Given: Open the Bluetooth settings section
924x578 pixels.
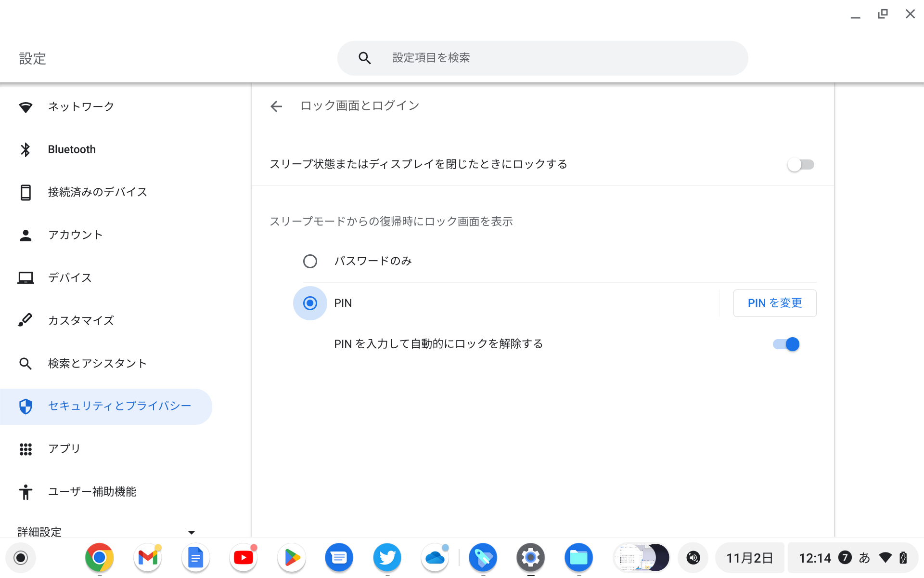Looking at the screenshot, I should 71,149.
